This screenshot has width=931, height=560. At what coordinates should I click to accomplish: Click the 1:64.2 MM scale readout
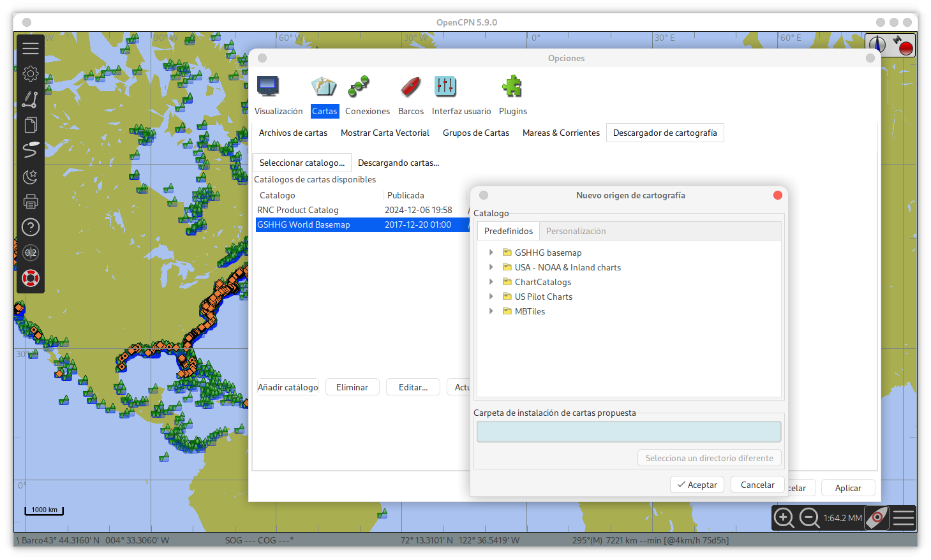(x=842, y=518)
